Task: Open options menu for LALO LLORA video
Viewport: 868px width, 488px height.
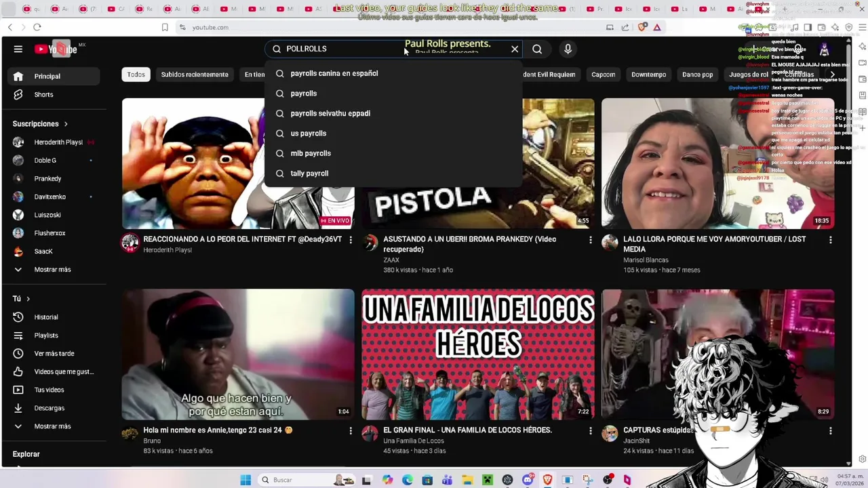Action: (830, 240)
